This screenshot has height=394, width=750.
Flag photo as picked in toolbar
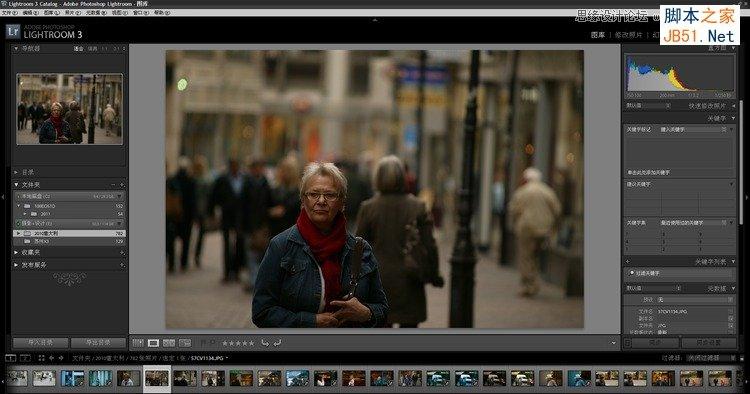pyautogui.click(x=203, y=343)
